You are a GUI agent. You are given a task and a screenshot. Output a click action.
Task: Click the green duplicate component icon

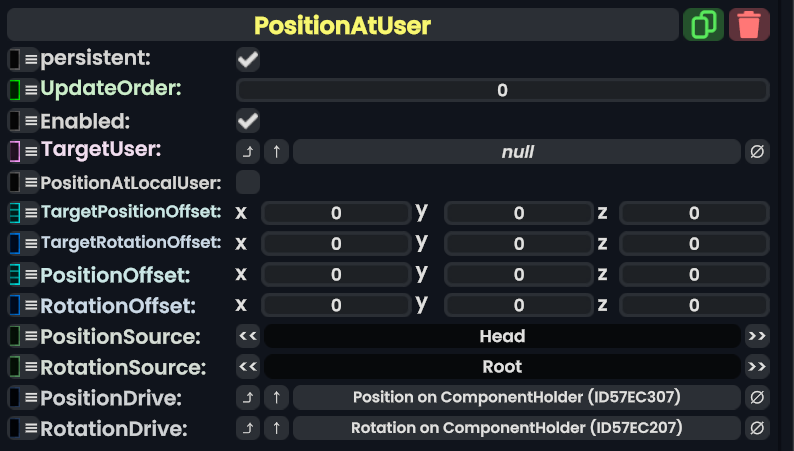(x=703, y=24)
